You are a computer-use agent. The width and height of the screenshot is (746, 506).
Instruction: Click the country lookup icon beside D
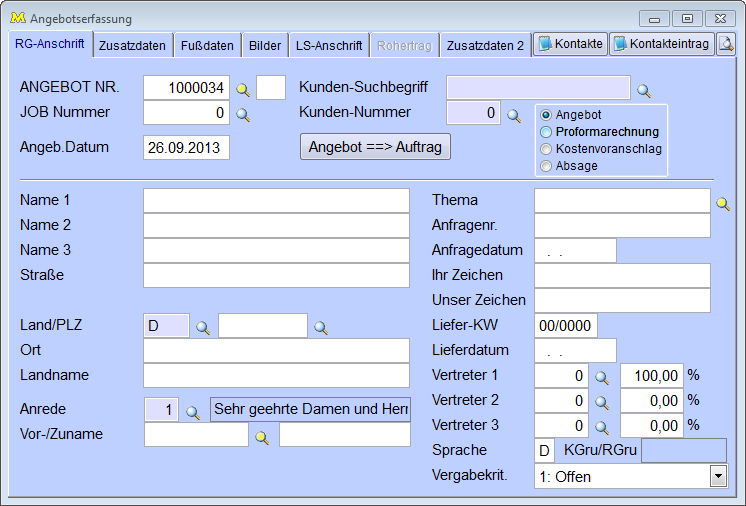tap(202, 327)
